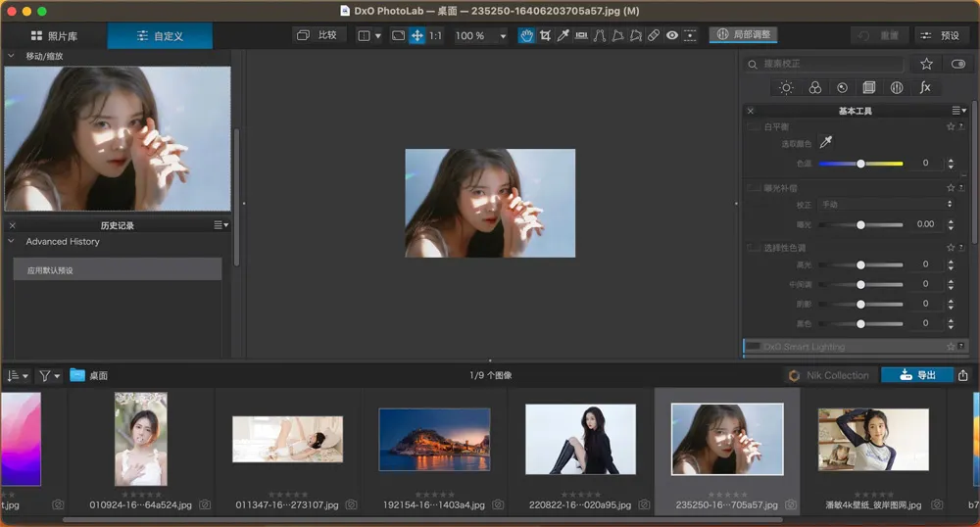This screenshot has width=980, height=527.
Task: Show the fx effects tool group
Action: click(x=924, y=87)
